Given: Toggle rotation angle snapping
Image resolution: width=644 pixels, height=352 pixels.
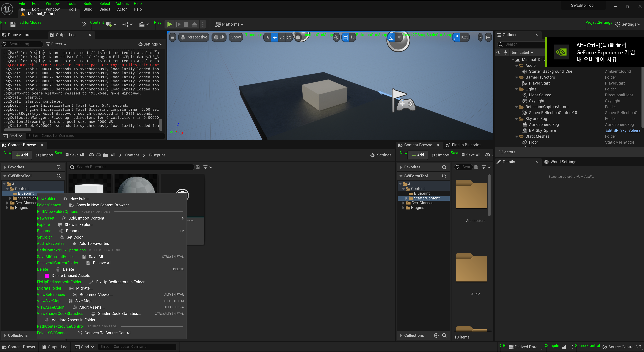Looking at the screenshot, I should (391, 37).
